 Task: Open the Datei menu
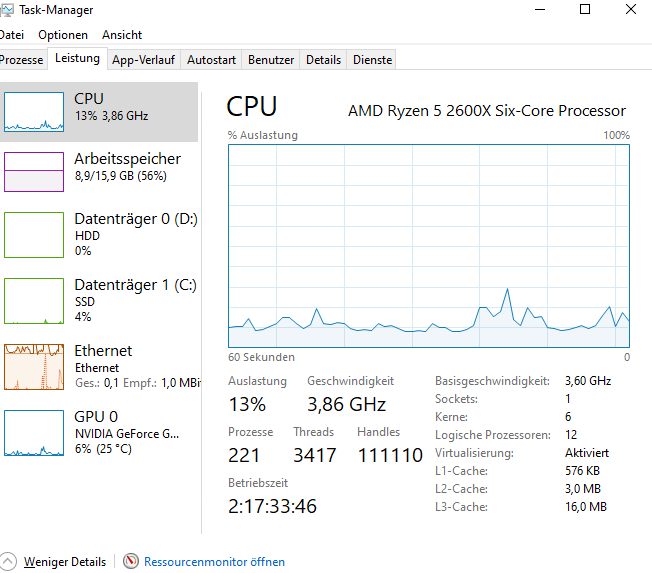click(12, 35)
